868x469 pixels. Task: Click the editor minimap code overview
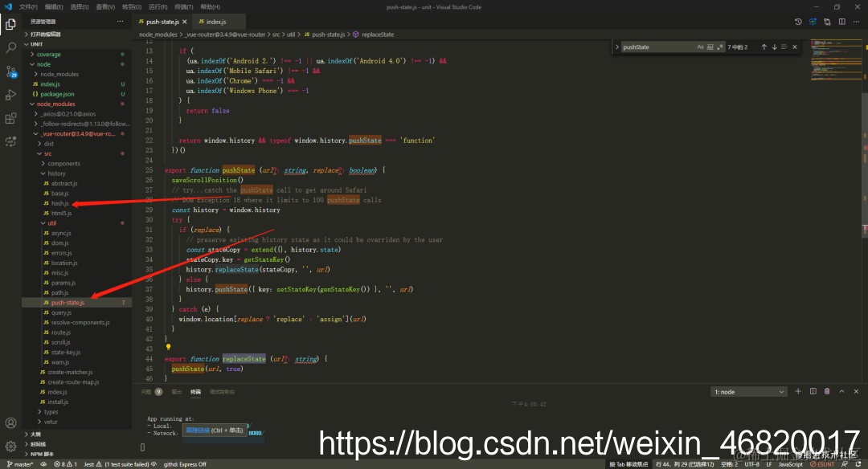point(836,59)
